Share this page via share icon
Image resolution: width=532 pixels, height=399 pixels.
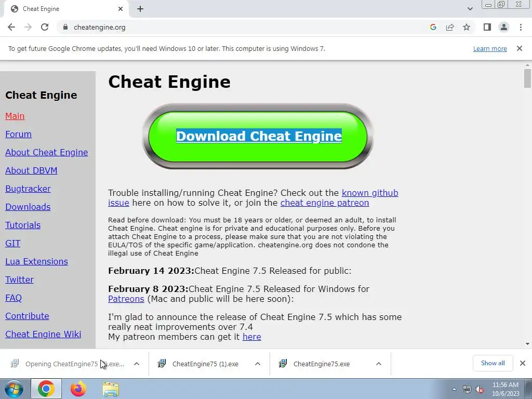450,27
